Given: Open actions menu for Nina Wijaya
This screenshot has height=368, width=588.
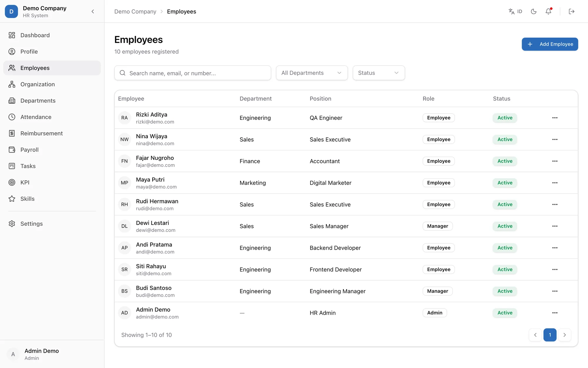Looking at the screenshot, I should coord(555,140).
